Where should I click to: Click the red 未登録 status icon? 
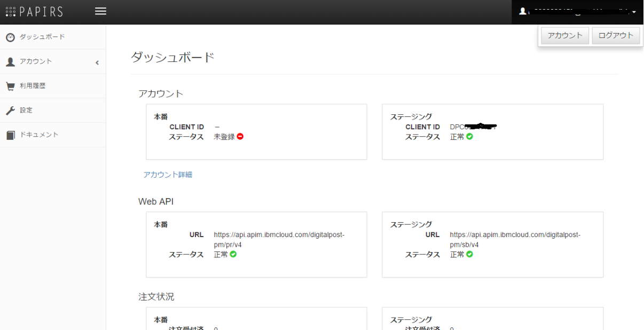(240, 137)
